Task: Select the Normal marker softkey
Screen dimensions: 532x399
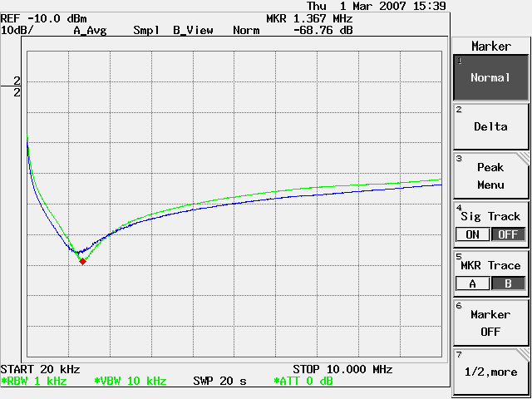Action: (x=491, y=77)
